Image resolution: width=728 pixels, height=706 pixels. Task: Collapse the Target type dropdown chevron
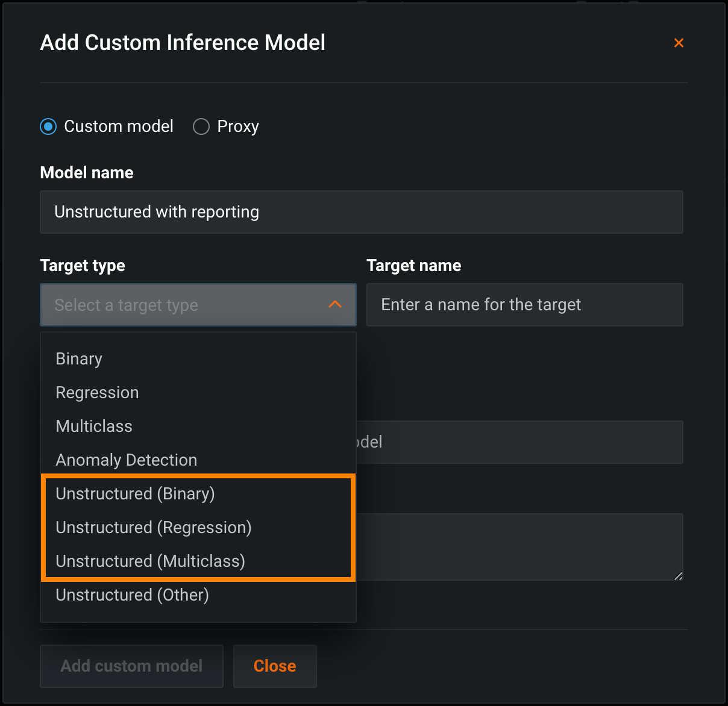coord(335,305)
